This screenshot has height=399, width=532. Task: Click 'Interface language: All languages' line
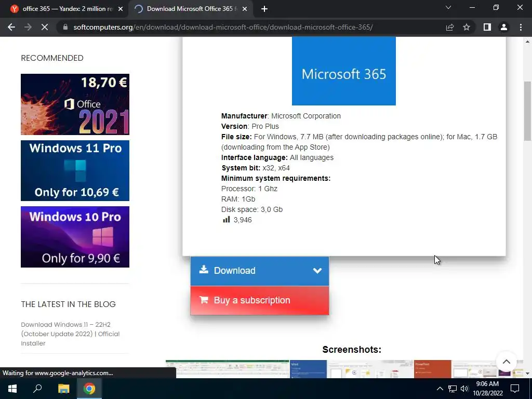pos(277,157)
